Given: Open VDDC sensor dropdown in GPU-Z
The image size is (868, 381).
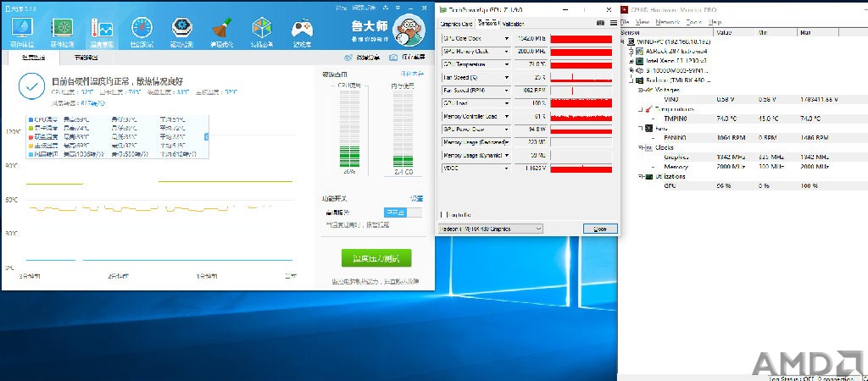Looking at the screenshot, I should coord(507,168).
